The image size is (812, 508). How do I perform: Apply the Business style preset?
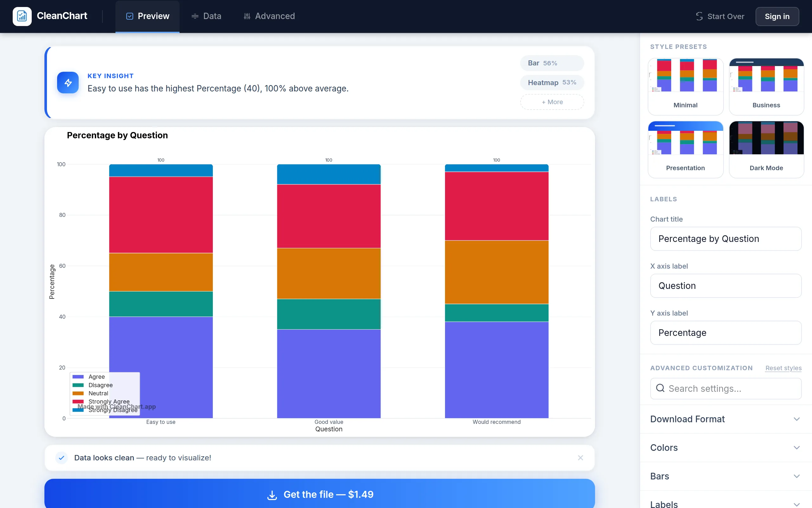[x=766, y=86]
